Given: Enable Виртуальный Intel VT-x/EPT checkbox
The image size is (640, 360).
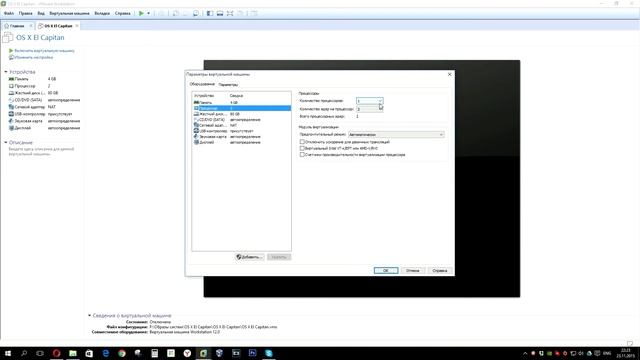Looking at the screenshot, I should (302, 149).
